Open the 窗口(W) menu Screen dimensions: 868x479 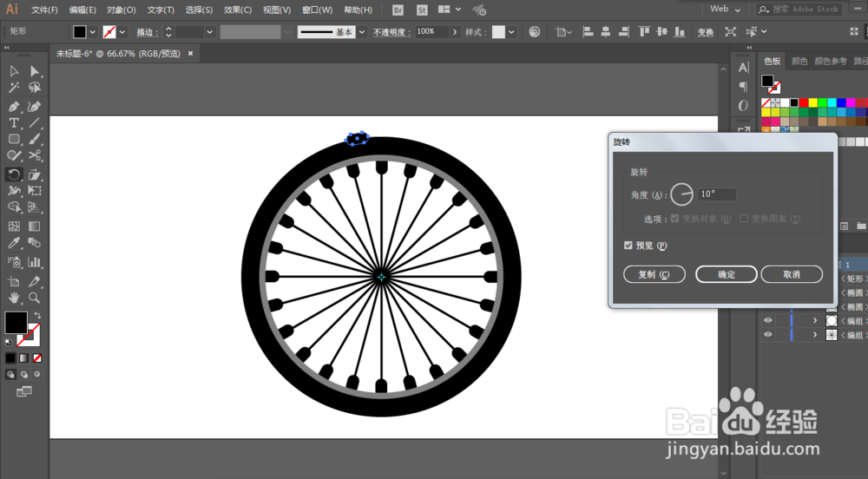click(x=317, y=10)
